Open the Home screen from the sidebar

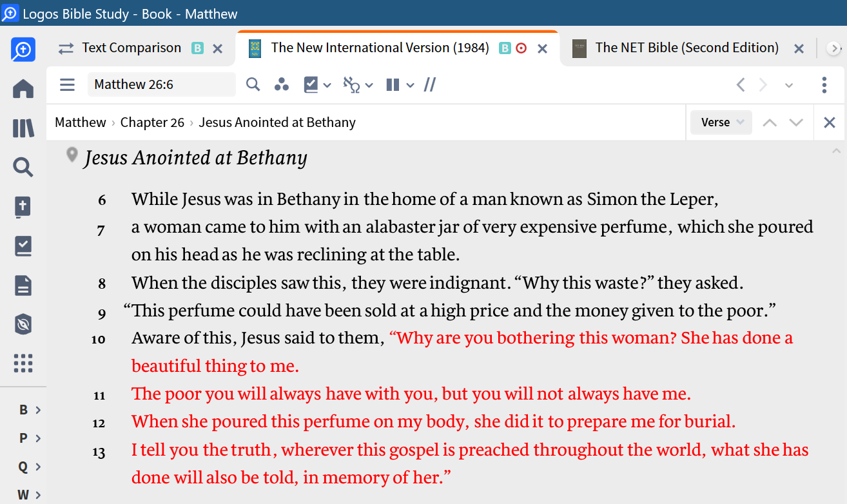click(23, 88)
